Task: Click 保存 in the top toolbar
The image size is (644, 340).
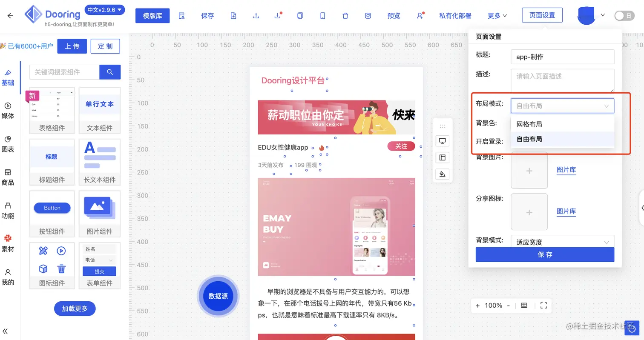Action: tap(207, 16)
